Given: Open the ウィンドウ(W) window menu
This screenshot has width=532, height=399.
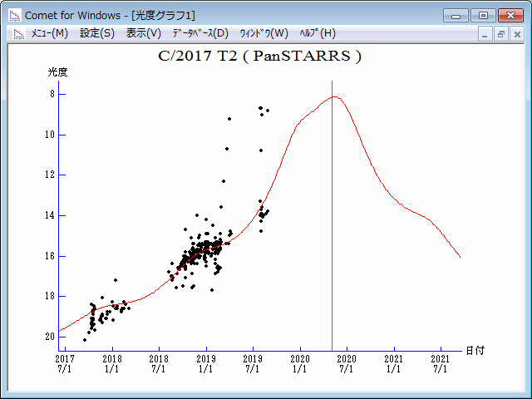Looking at the screenshot, I should click(x=264, y=33).
